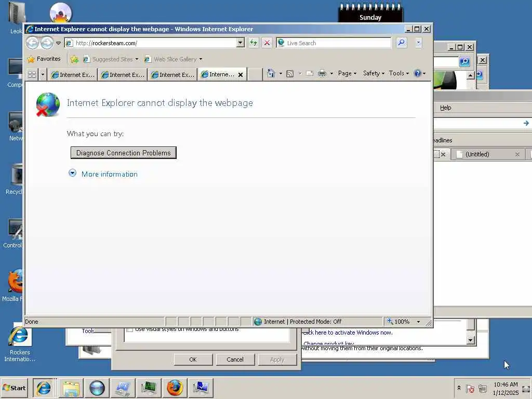Image resolution: width=532 pixels, height=399 pixels.
Task: Click the laptop-screen icon after the globe orb in taskbar
Action: pyautogui.click(x=123, y=388)
